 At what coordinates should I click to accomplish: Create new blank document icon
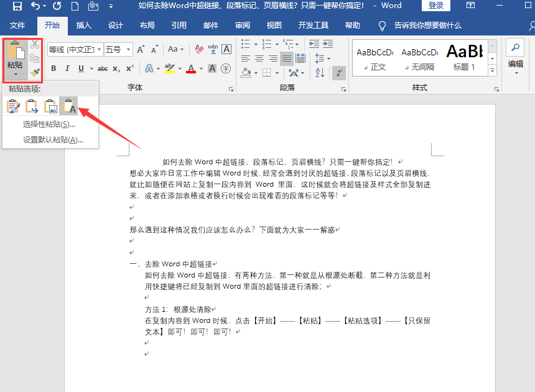point(75,6)
